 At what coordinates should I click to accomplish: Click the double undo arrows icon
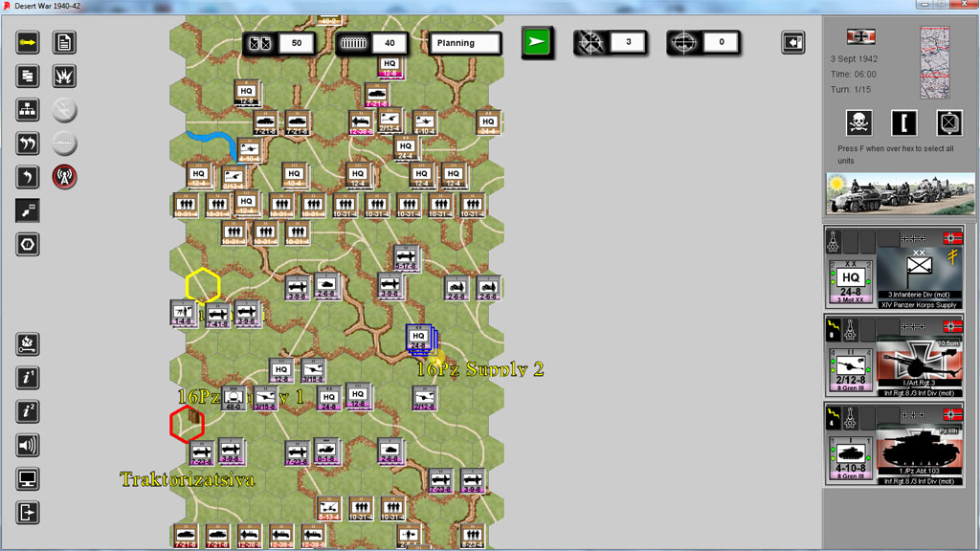(28, 143)
